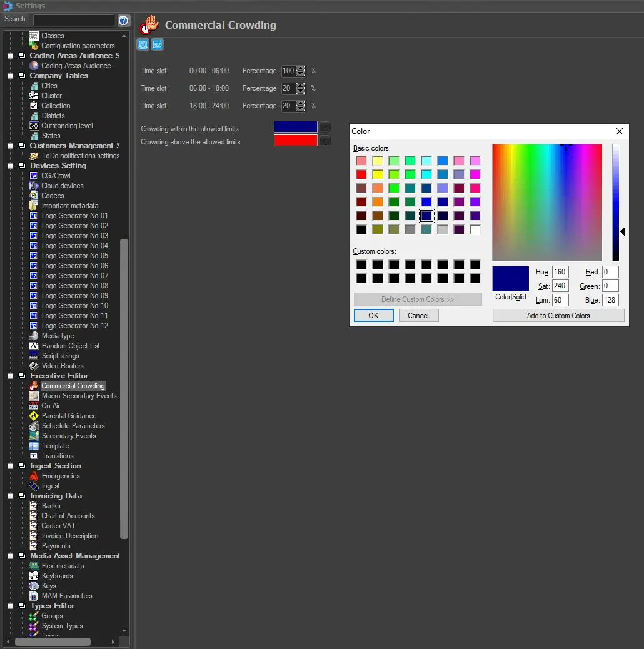
Task: Increase the 00:00 - 06:00 percentage stepper
Action: click(301, 68)
